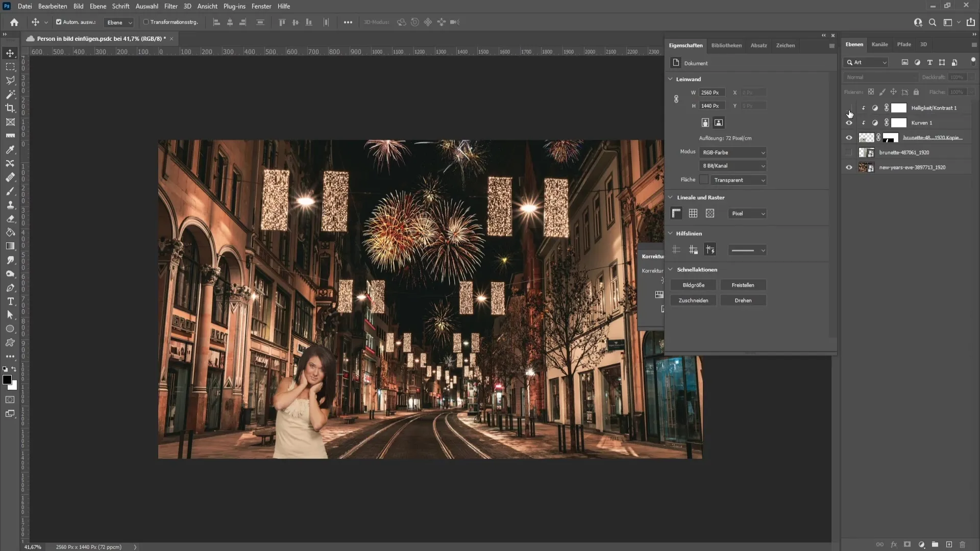980x551 pixels.
Task: Select the Eraser tool
Action: click(10, 220)
